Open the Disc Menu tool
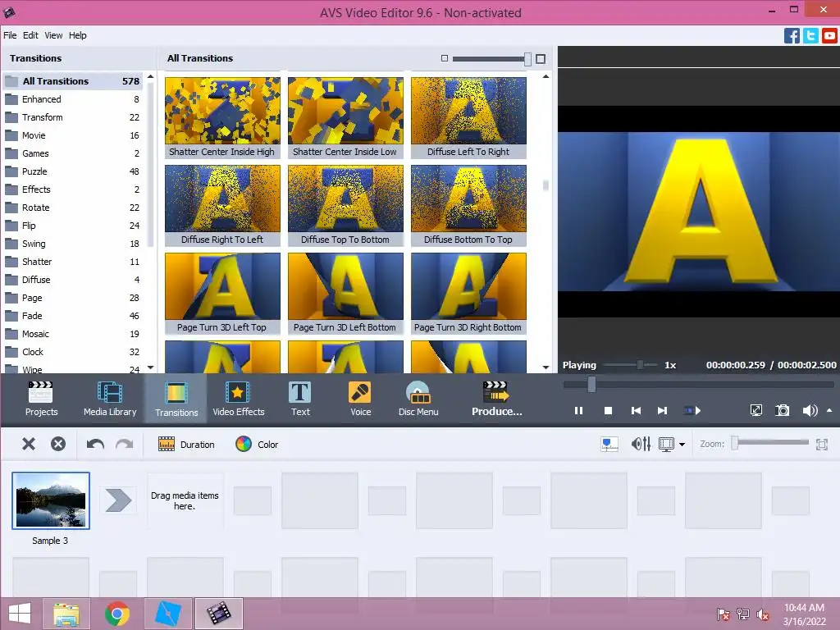This screenshot has height=630, width=840. pyautogui.click(x=418, y=399)
